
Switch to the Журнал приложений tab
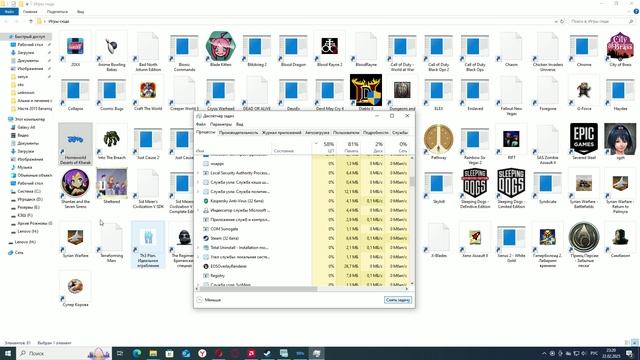282,133
